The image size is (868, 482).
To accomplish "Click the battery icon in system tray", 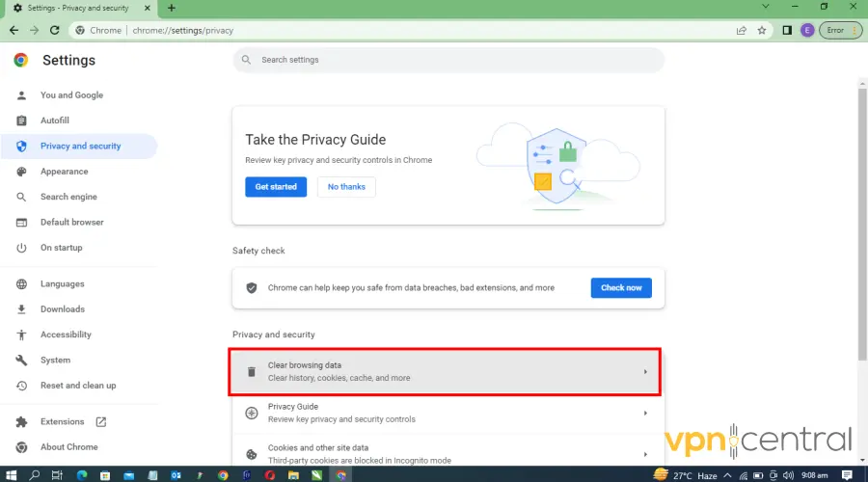I will pos(758,475).
